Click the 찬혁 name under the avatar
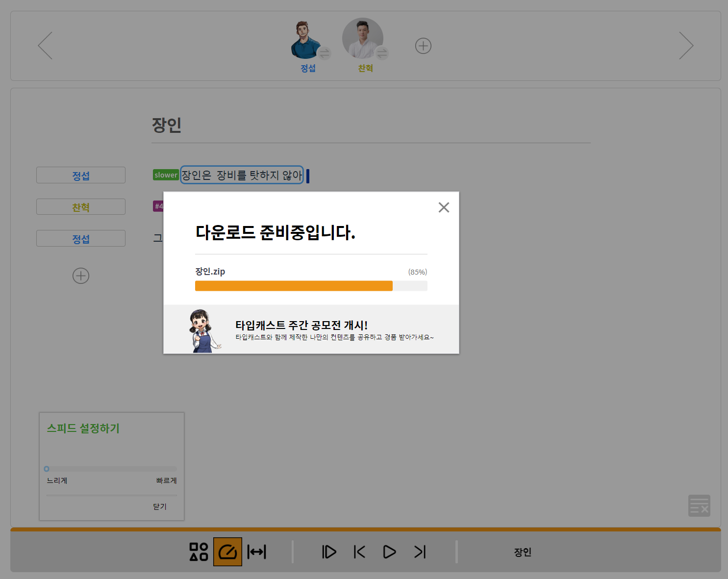The width and height of the screenshot is (728, 579). [x=365, y=68]
